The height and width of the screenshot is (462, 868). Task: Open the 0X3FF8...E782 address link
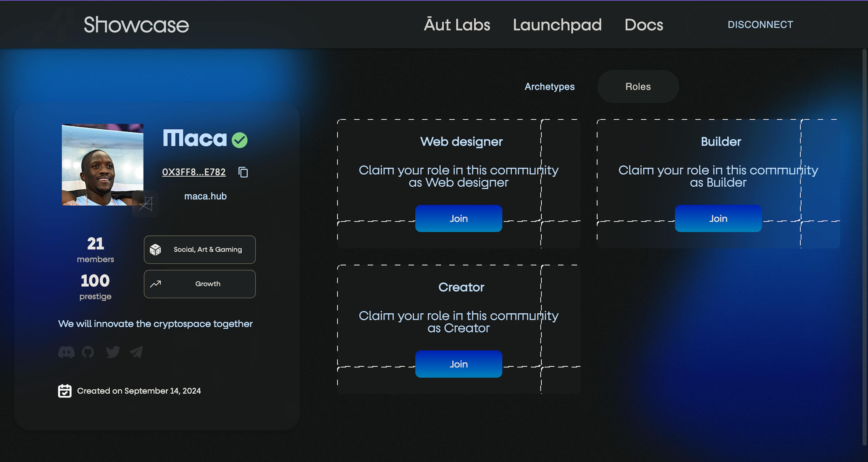point(194,172)
